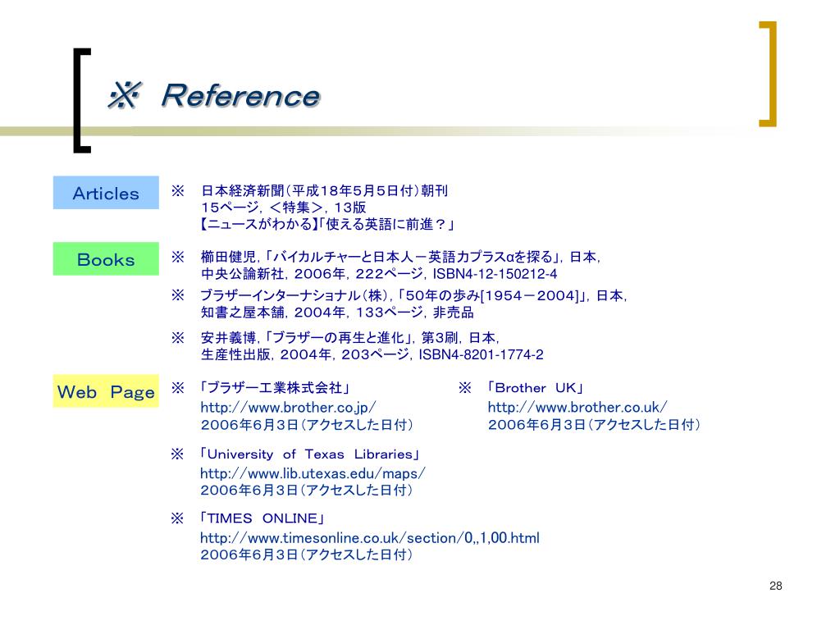Click the Reference slide title
Image resolution: width=840 pixels, height=630 pixels.
(240, 96)
